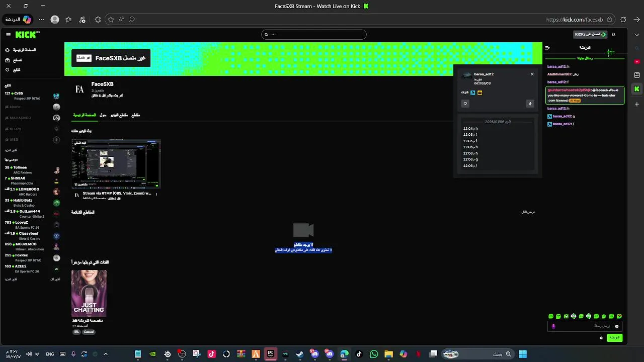The height and width of the screenshot is (362, 644).
Task: Click the Kick search box
Action: coord(314,35)
